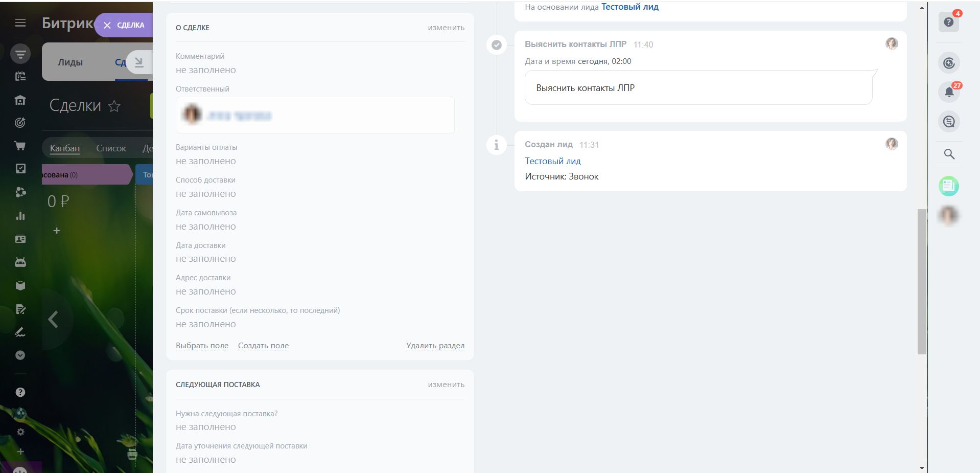The height and width of the screenshot is (473, 980).
Task: Open the target goal icon in the sidebar
Action: pos(20,122)
